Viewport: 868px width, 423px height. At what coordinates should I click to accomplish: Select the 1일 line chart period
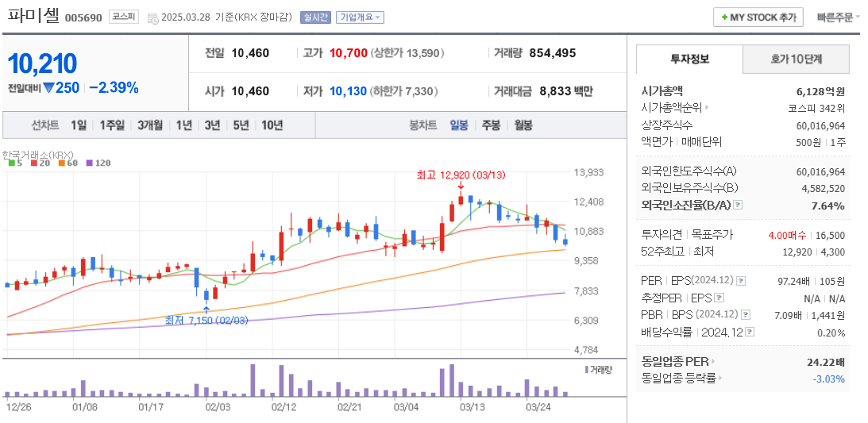78,125
